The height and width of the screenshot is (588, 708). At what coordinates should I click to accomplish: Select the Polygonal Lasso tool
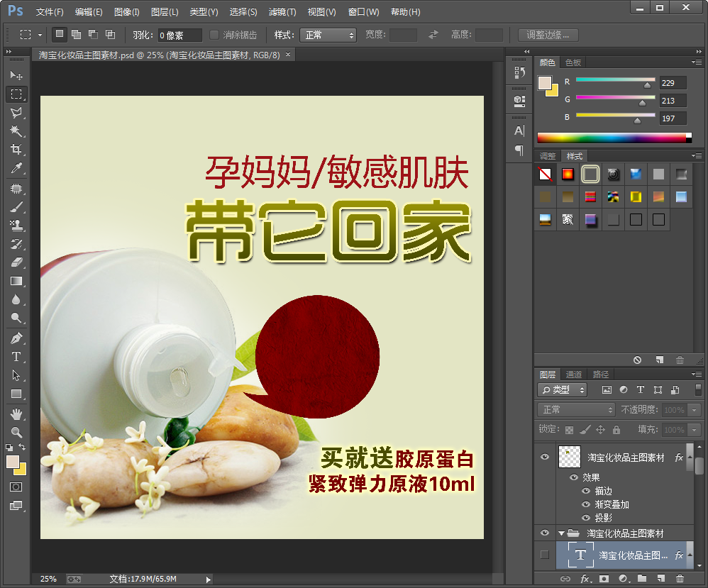coord(16,113)
